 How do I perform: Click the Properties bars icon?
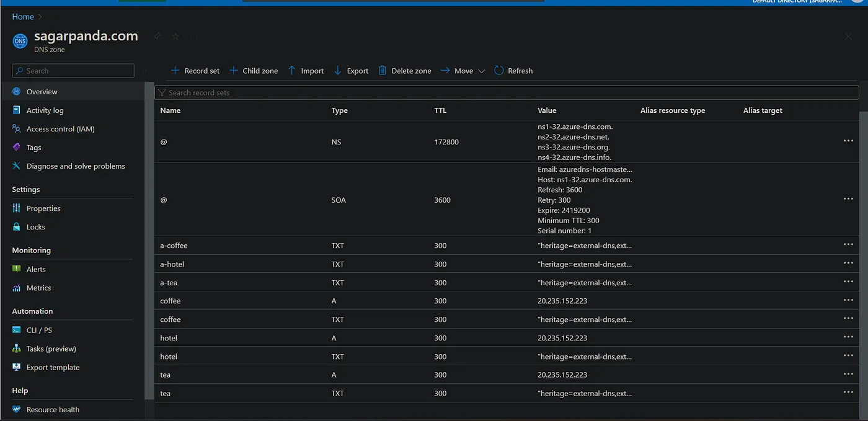(x=17, y=208)
